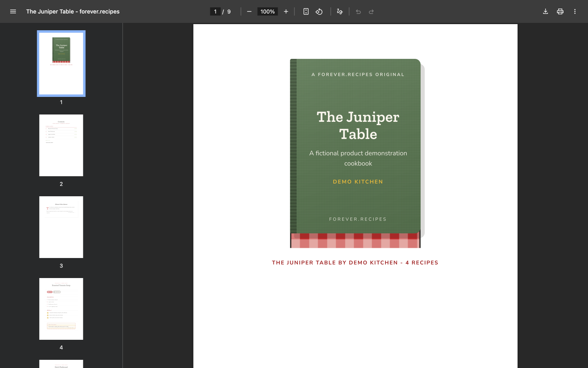Open the draw annotation tool
This screenshot has width=588, height=368.
coord(339,11)
